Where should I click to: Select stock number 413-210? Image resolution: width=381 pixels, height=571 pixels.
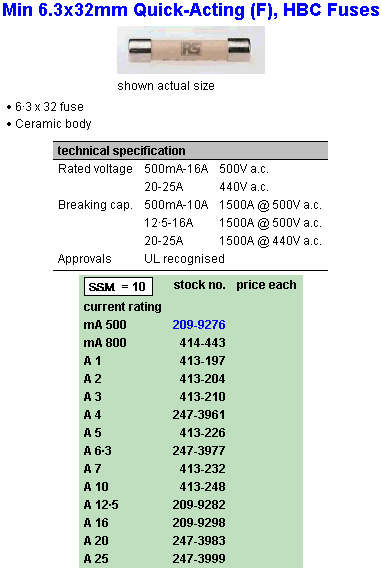203,397
